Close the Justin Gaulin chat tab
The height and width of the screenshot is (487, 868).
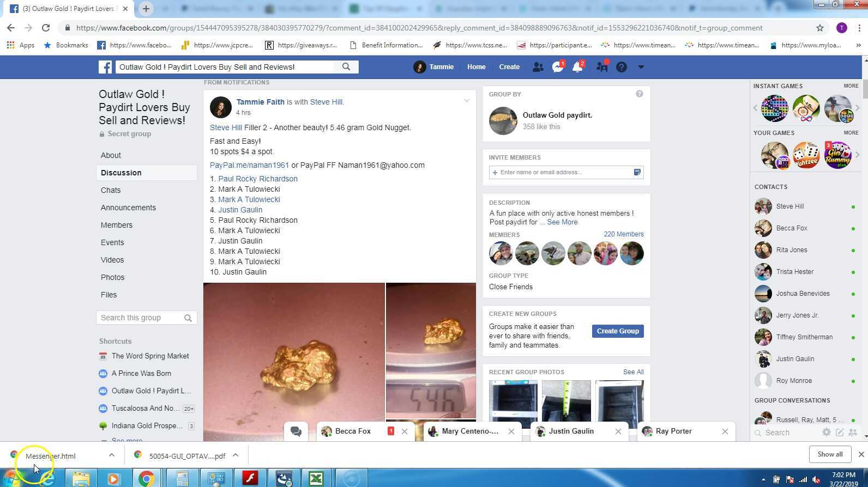click(x=618, y=431)
